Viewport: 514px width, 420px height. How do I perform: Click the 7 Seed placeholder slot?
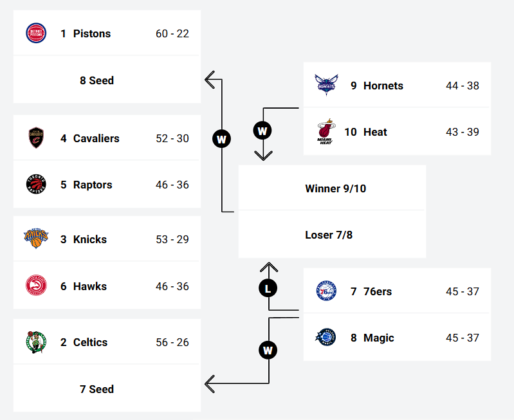click(96, 389)
